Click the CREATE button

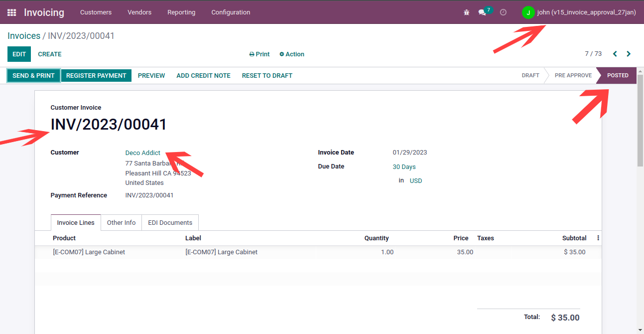[x=50, y=54]
